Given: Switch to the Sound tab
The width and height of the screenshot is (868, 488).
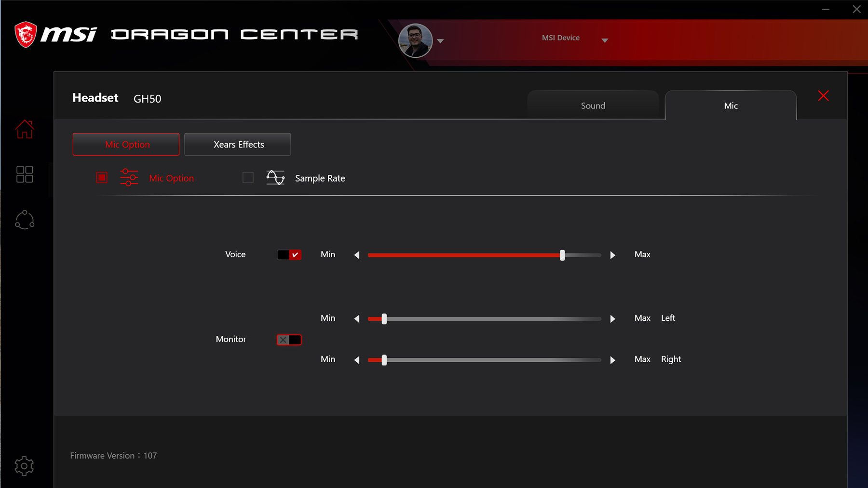Looking at the screenshot, I should tap(593, 105).
